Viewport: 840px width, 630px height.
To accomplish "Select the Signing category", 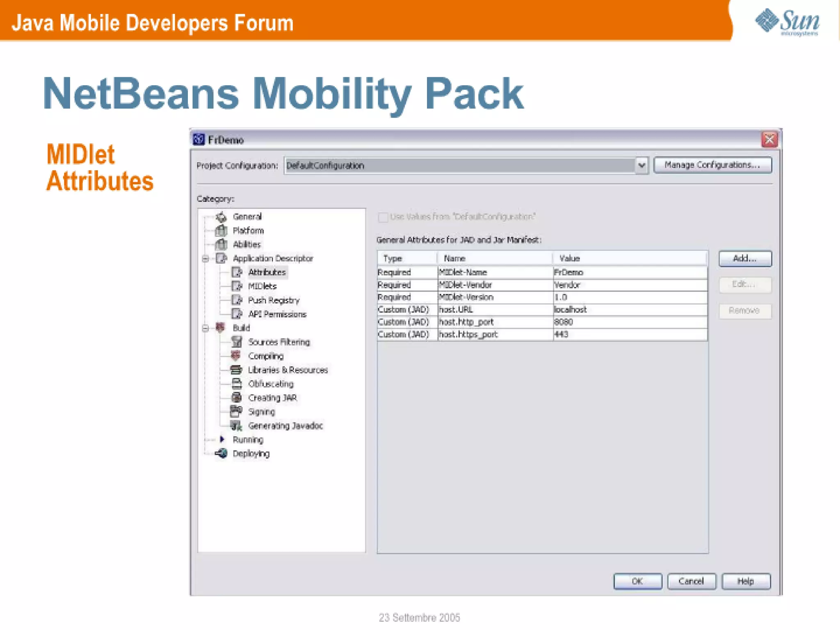I will [x=261, y=412].
